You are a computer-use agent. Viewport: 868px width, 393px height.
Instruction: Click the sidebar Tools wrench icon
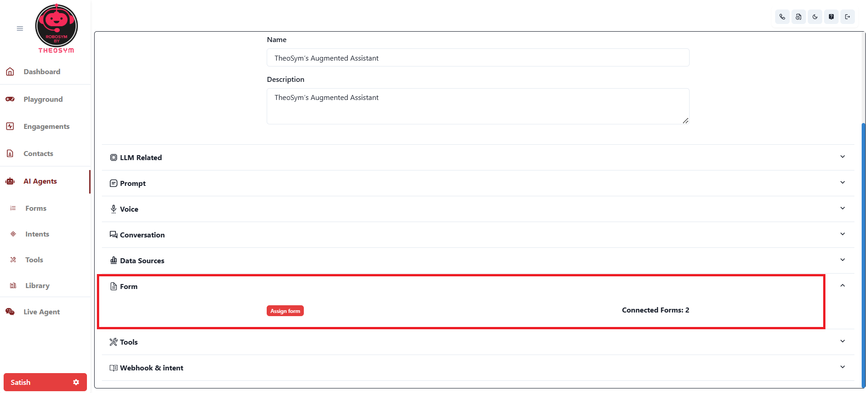[13, 260]
